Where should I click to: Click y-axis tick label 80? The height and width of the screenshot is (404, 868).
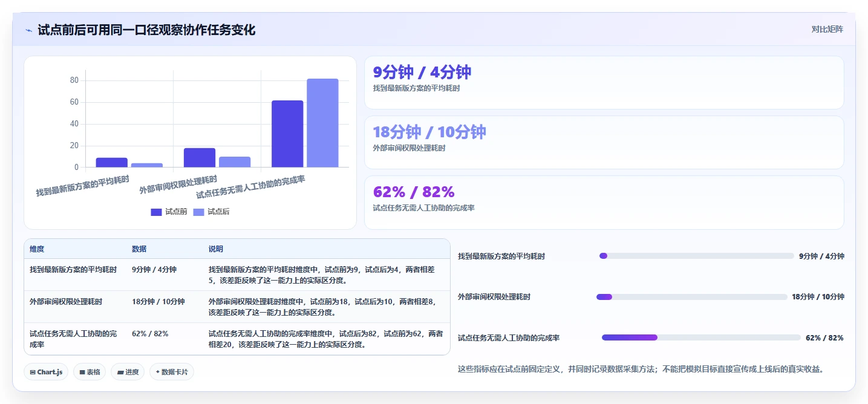tap(74, 80)
